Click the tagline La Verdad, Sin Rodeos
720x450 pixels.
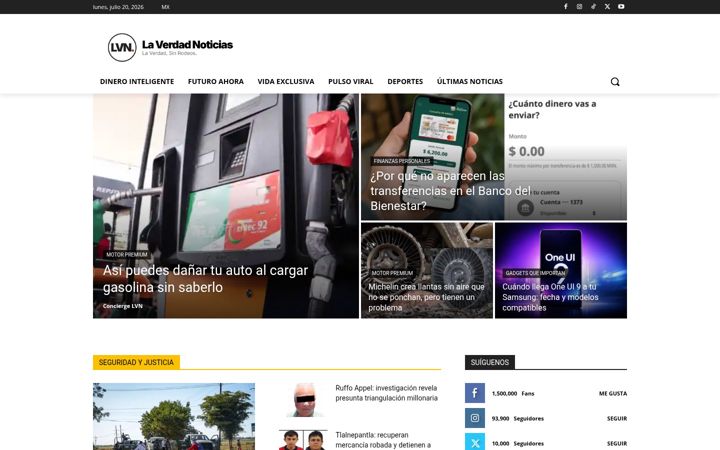coord(169,53)
